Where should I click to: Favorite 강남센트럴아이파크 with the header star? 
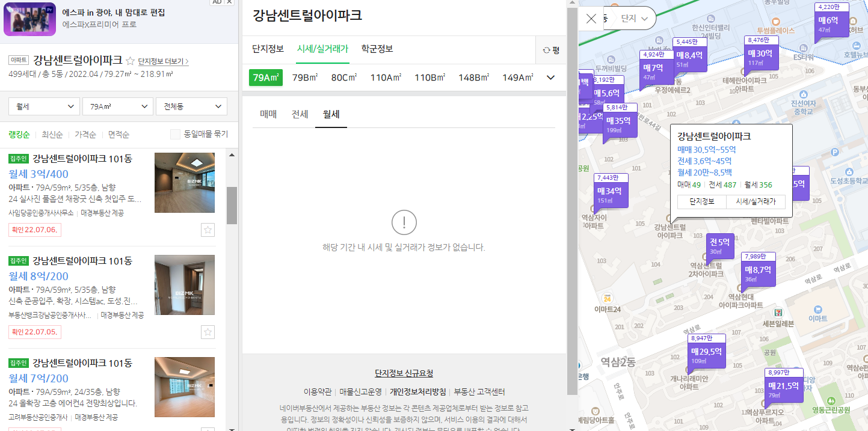pos(131,61)
